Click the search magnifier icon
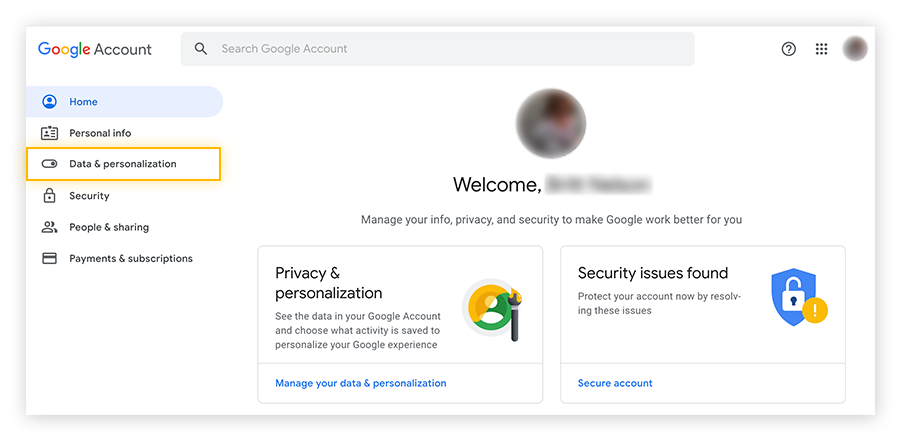The width and height of the screenshot is (900, 438). [x=201, y=49]
